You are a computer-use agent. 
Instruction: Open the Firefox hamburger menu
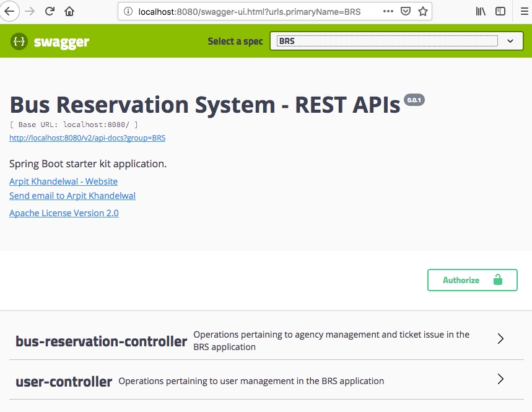tap(523, 12)
